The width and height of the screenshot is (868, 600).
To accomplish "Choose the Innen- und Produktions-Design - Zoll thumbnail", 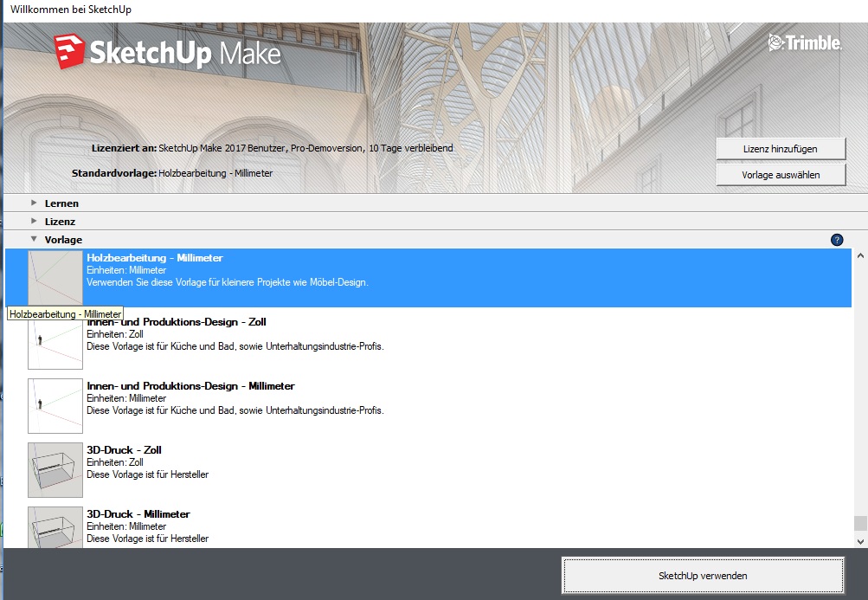I will click(x=55, y=343).
